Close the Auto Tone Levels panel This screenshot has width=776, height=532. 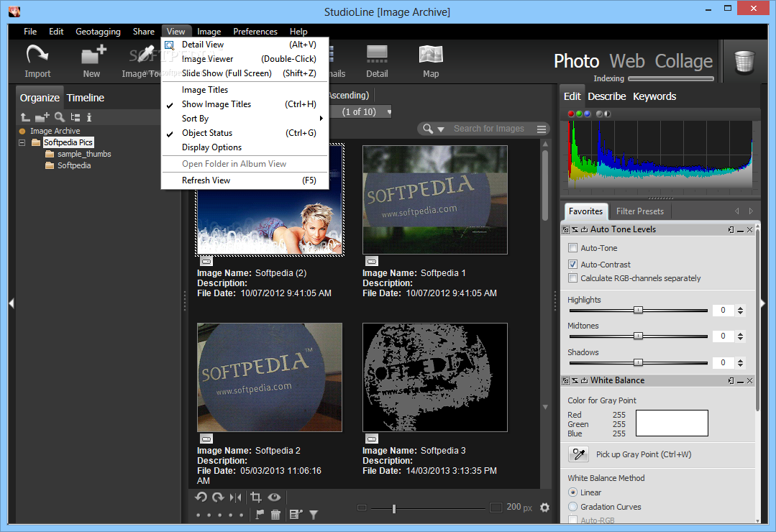[750, 229]
